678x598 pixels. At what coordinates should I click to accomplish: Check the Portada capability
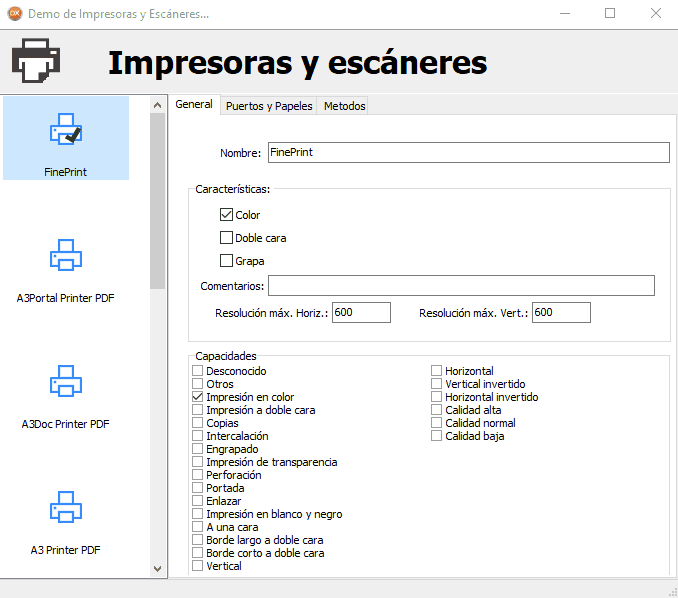197,487
